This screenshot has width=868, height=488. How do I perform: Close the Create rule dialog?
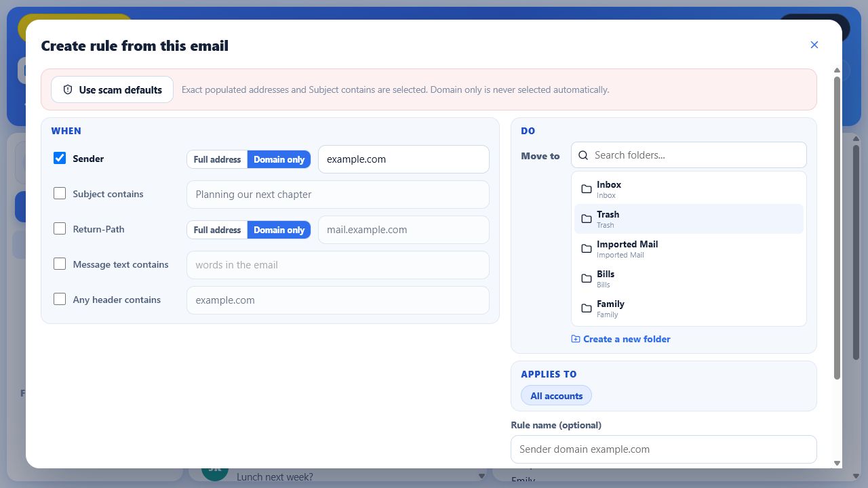pyautogui.click(x=814, y=45)
